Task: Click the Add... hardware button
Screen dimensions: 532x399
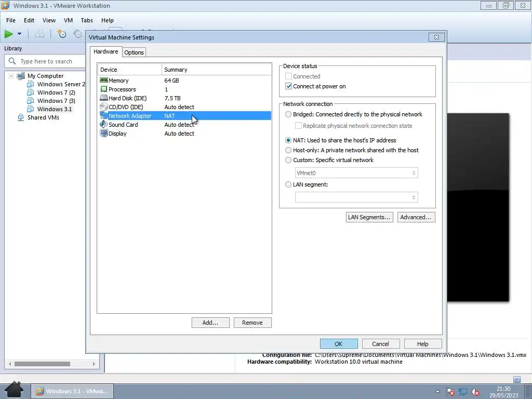Action: 210,323
